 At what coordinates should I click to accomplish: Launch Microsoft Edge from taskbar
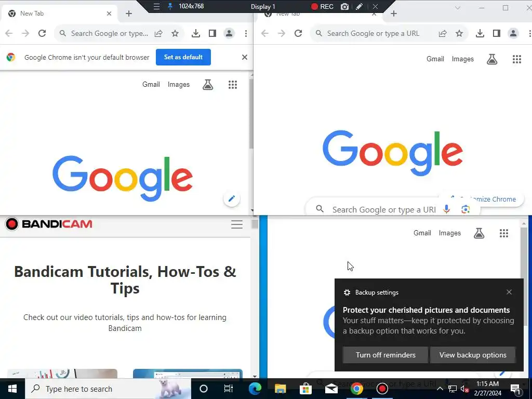point(255,389)
